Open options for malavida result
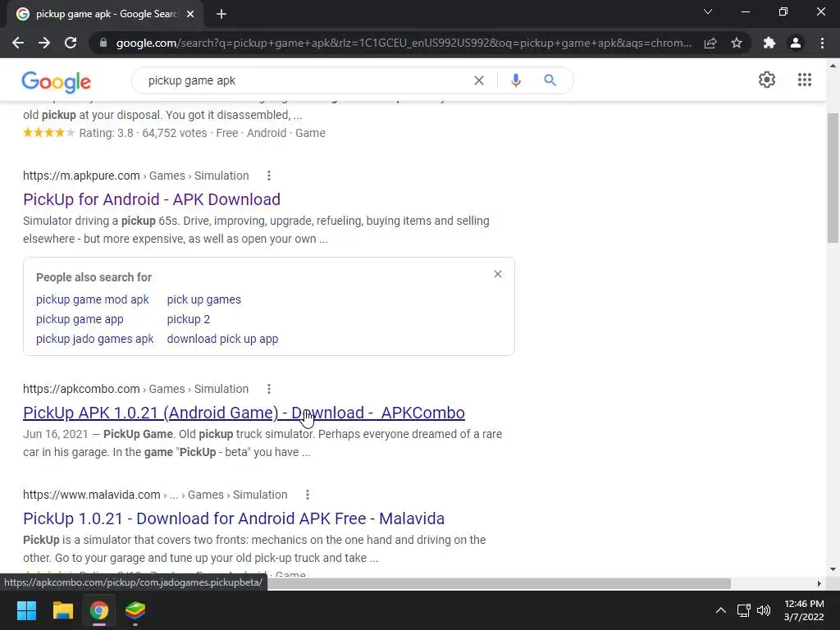The image size is (840, 630). coord(308,495)
